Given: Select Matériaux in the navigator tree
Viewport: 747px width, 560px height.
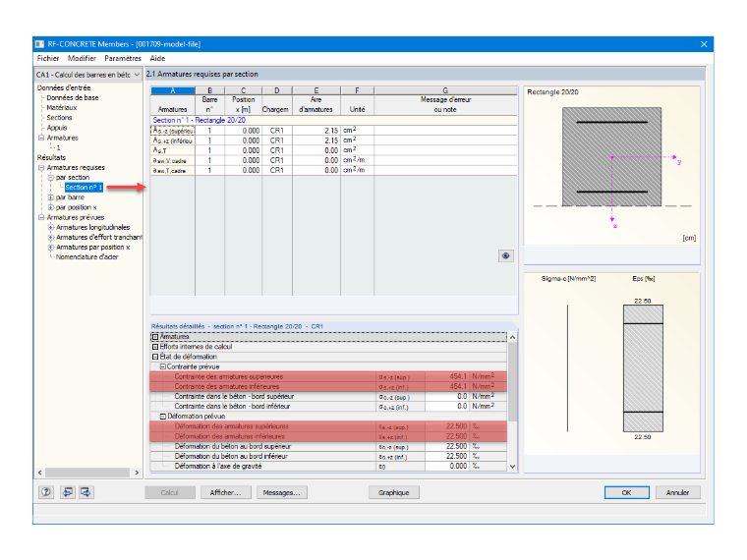Looking at the screenshot, I should coord(62,108).
